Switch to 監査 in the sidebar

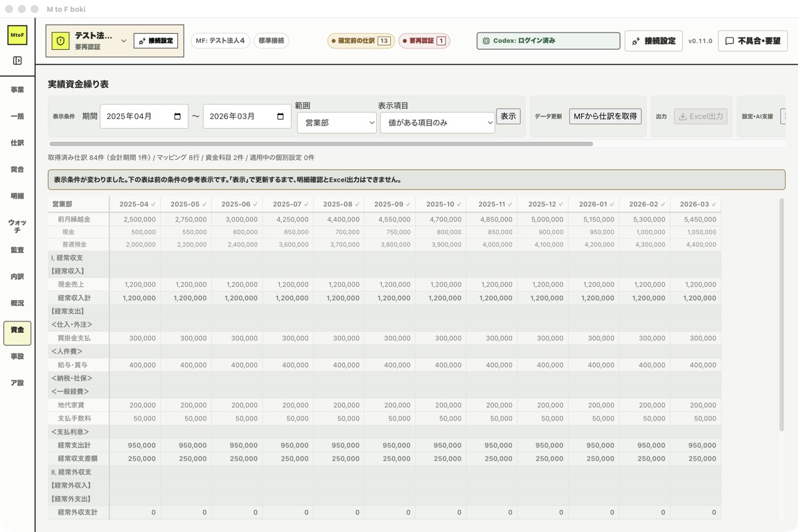click(17, 250)
